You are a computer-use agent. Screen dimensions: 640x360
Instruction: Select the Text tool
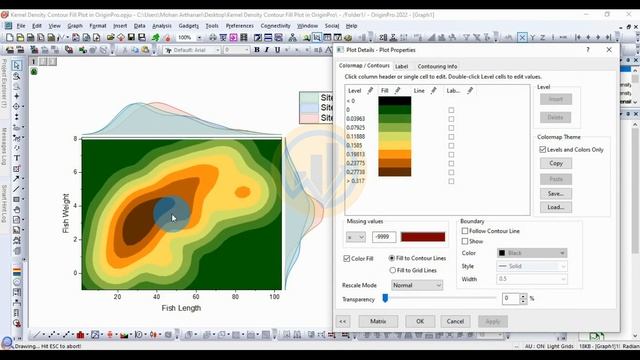(16, 158)
